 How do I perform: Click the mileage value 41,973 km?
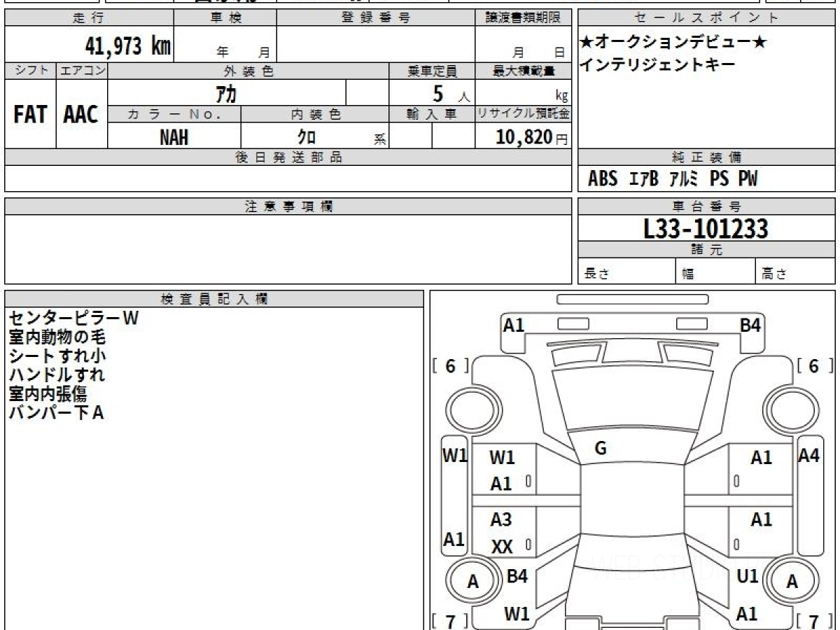[x=127, y=46]
